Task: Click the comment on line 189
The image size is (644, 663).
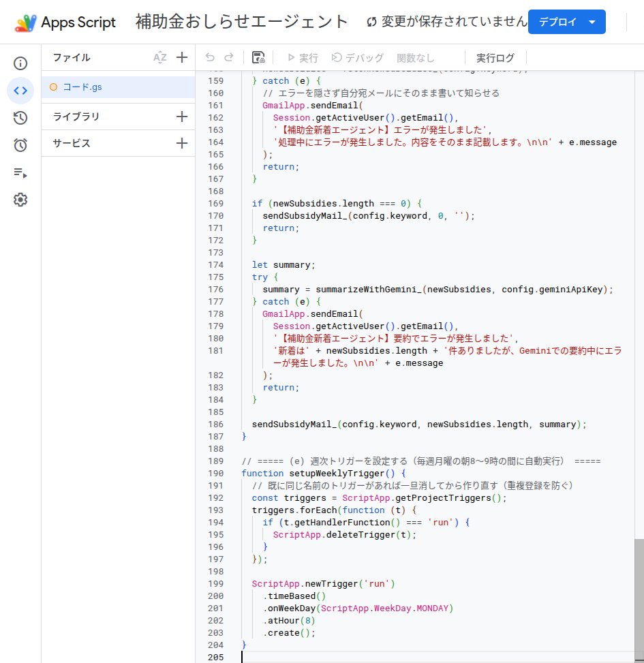Action: (x=421, y=461)
